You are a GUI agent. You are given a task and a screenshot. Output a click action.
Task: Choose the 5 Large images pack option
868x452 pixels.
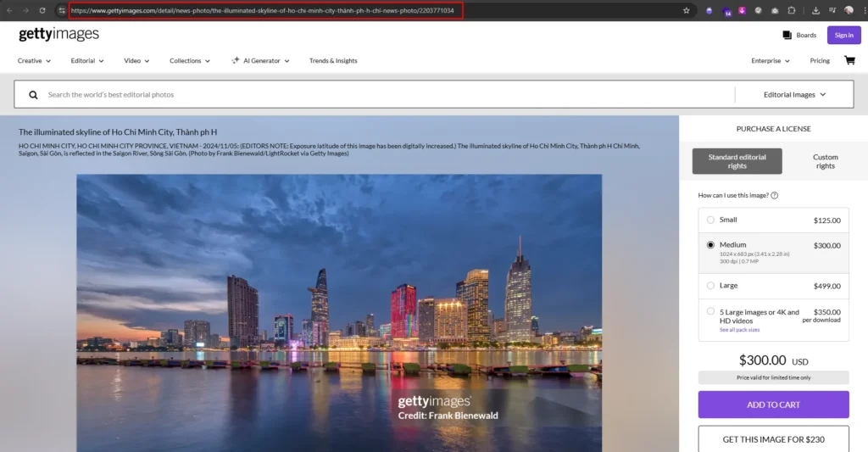pos(710,312)
